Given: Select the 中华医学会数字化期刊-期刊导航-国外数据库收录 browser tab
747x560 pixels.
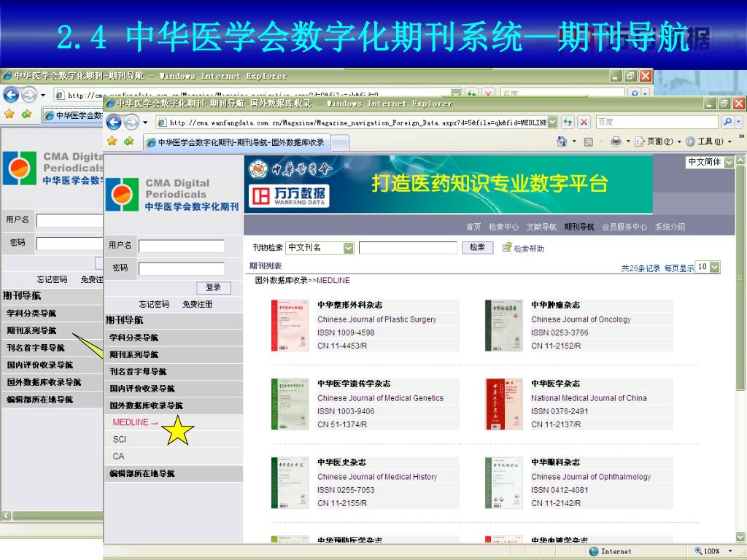Looking at the screenshot, I should (x=236, y=142).
